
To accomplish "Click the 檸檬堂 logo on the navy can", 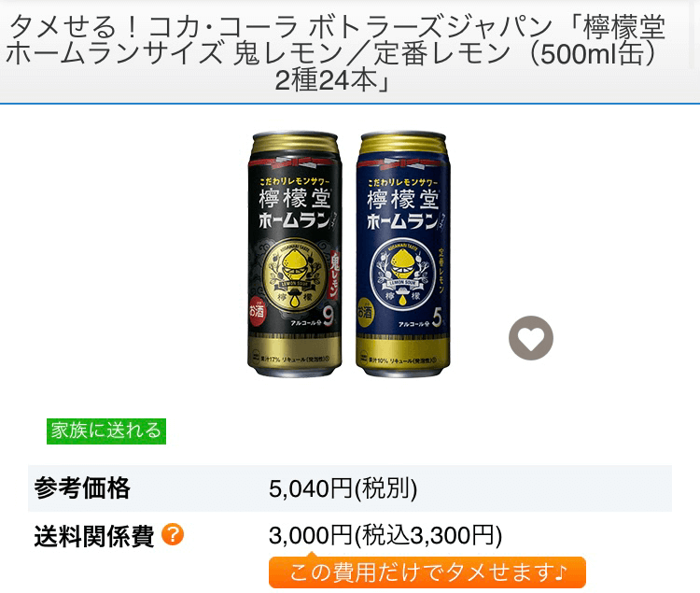I will (402, 199).
